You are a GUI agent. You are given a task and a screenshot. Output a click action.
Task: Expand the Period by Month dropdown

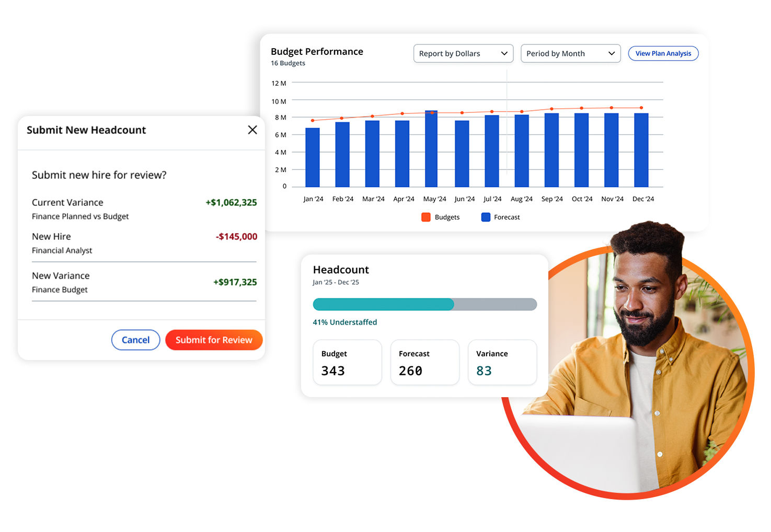point(571,53)
